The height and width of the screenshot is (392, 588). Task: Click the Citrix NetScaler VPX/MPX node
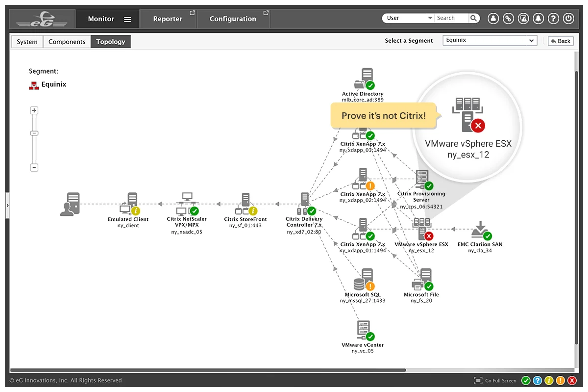pyautogui.click(x=187, y=205)
